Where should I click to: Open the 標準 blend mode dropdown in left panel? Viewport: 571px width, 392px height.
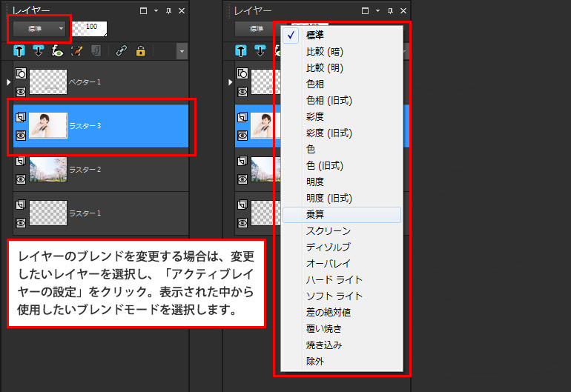click(40, 29)
